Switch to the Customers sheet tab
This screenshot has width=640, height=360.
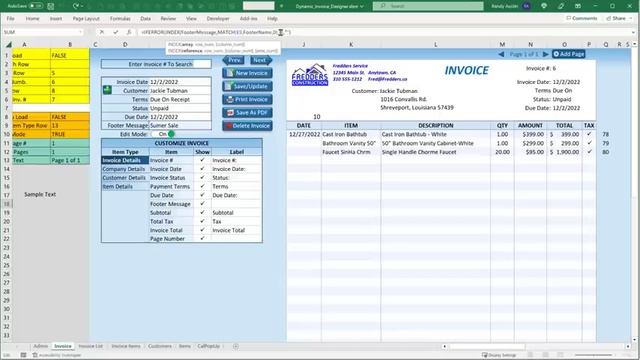[x=160, y=346]
